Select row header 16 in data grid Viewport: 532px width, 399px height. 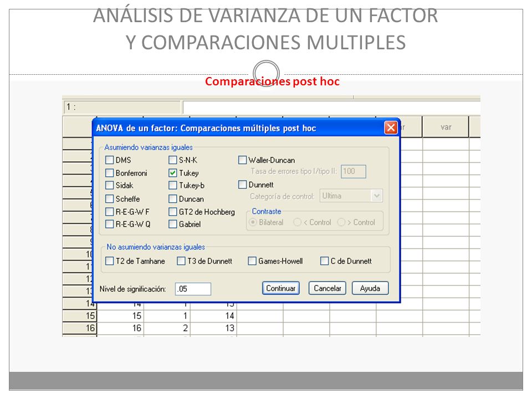(x=80, y=328)
